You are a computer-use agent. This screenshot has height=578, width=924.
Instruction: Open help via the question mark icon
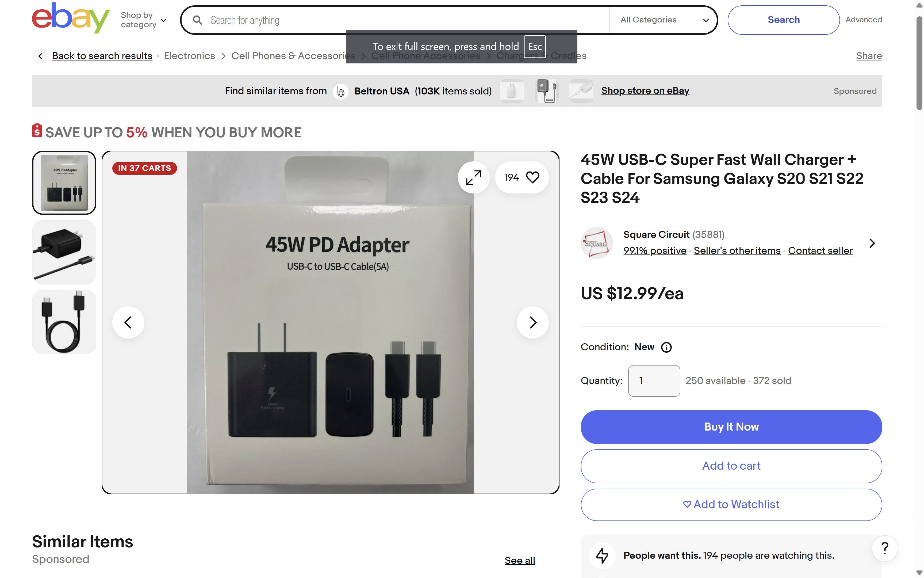click(885, 549)
